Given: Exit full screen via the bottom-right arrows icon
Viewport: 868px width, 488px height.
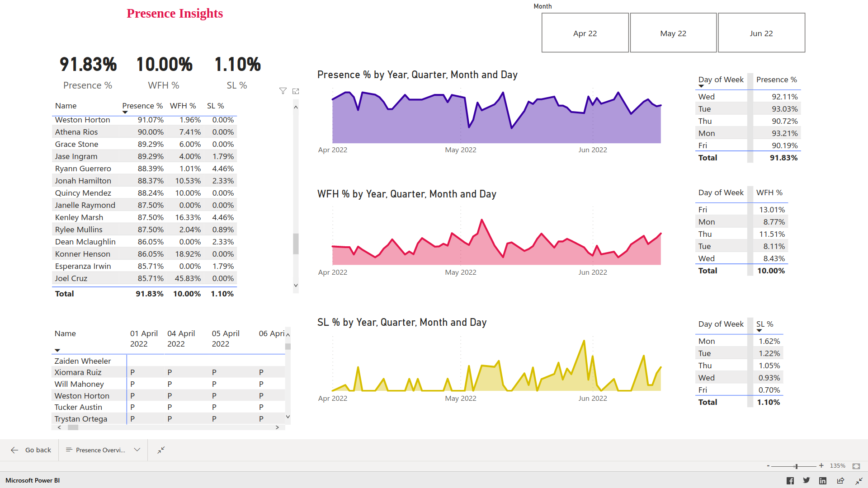Looking at the screenshot, I should [x=859, y=480].
